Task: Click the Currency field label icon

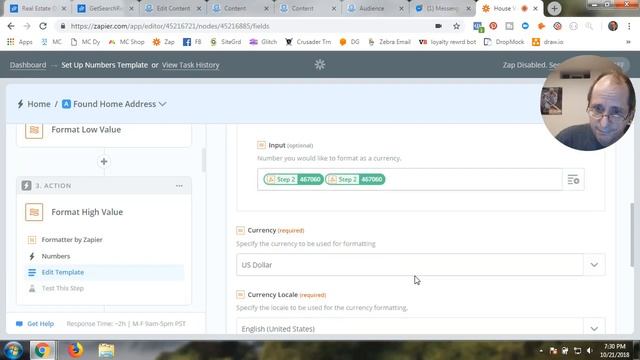Action: click(x=240, y=231)
